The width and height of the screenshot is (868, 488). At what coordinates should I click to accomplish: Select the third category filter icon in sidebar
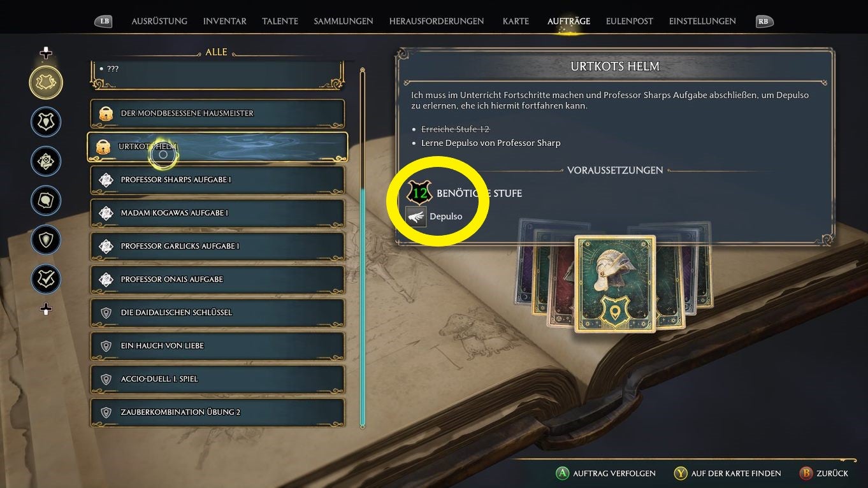click(46, 161)
